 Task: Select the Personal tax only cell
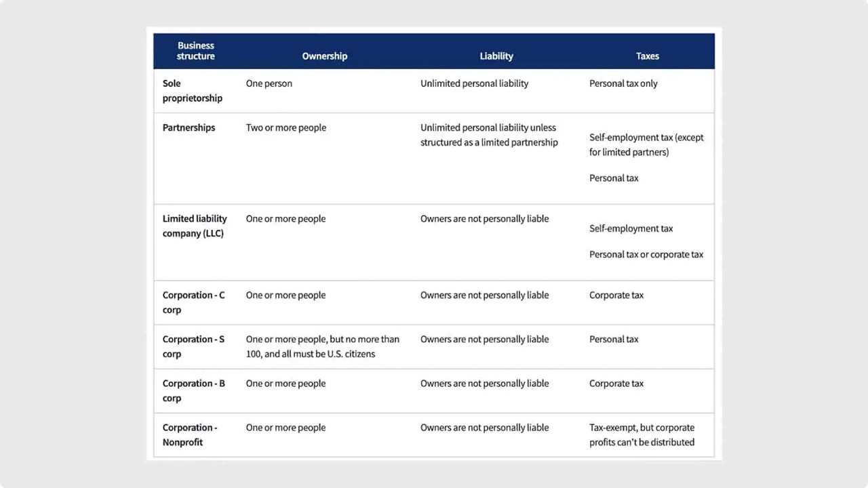tap(623, 83)
